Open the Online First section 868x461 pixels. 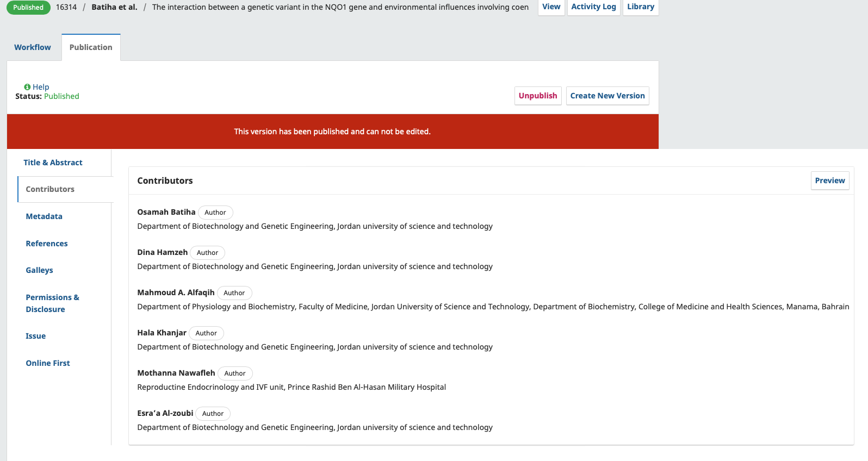tap(48, 363)
